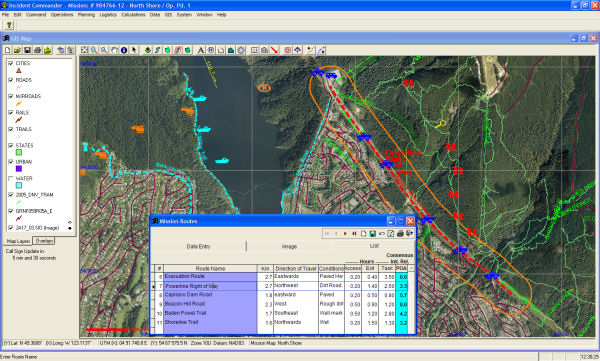Create new record in Mission Routes toolbar

(x=364, y=233)
